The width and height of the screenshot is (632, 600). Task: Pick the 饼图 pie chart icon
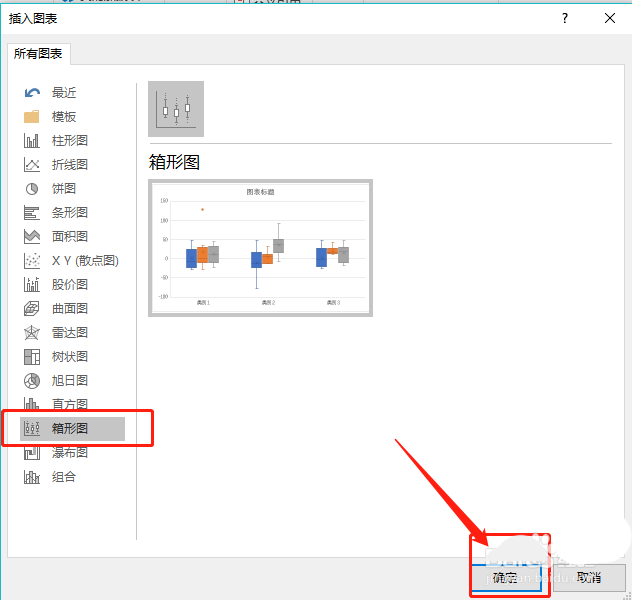pyautogui.click(x=32, y=189)
